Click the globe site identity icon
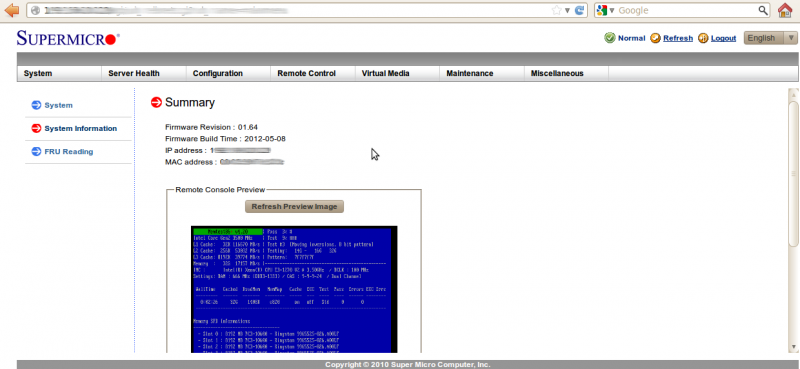Screen dimensions: 800x369 [x=35, y=10]
